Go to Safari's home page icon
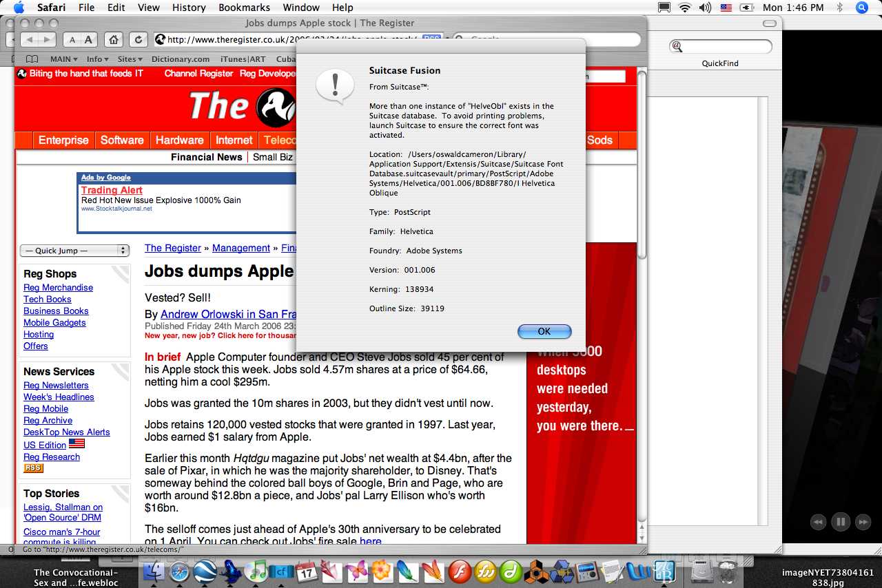Screen dimensions: 882x588 pos(114,39)
